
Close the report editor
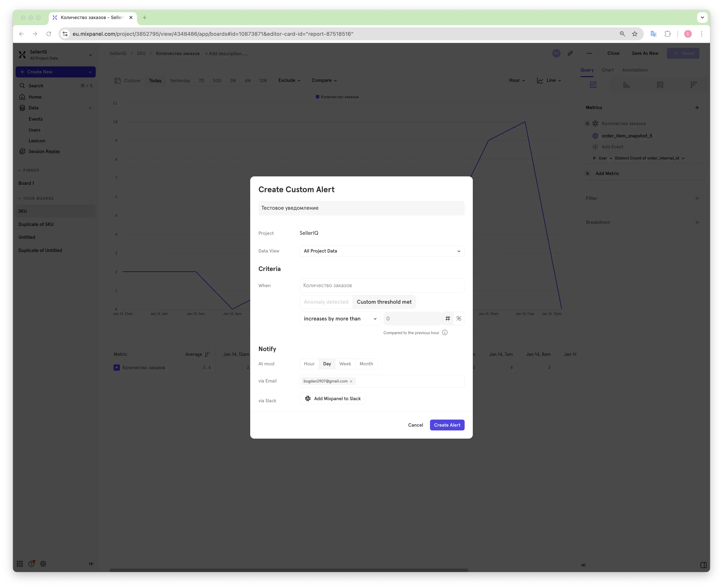[613, 53]
